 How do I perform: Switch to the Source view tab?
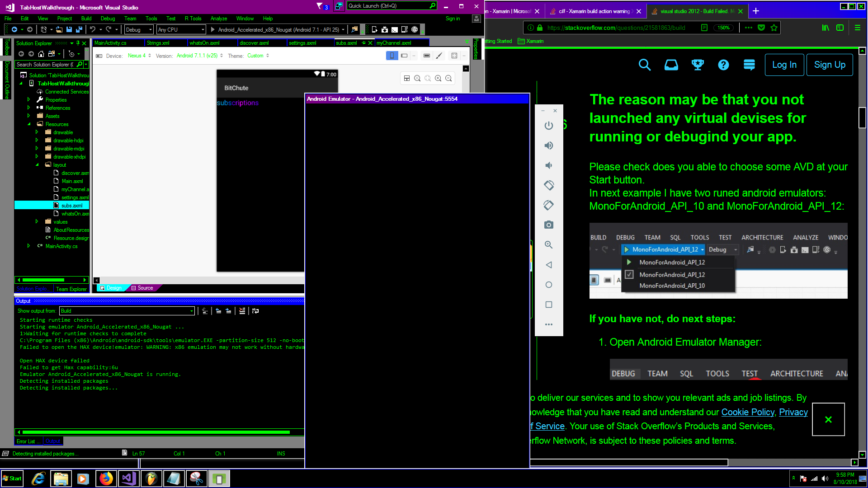coord(142,288)
